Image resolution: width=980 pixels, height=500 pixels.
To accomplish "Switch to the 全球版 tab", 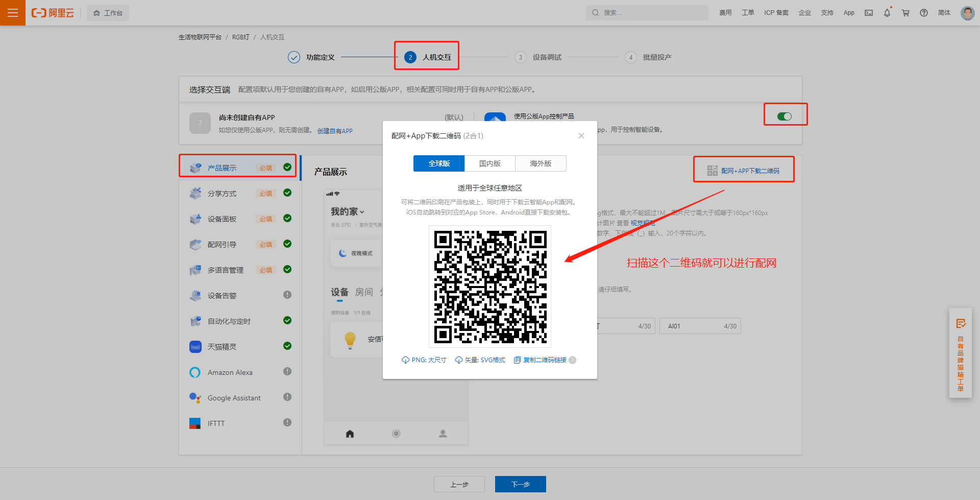I will tap(439, 163).
